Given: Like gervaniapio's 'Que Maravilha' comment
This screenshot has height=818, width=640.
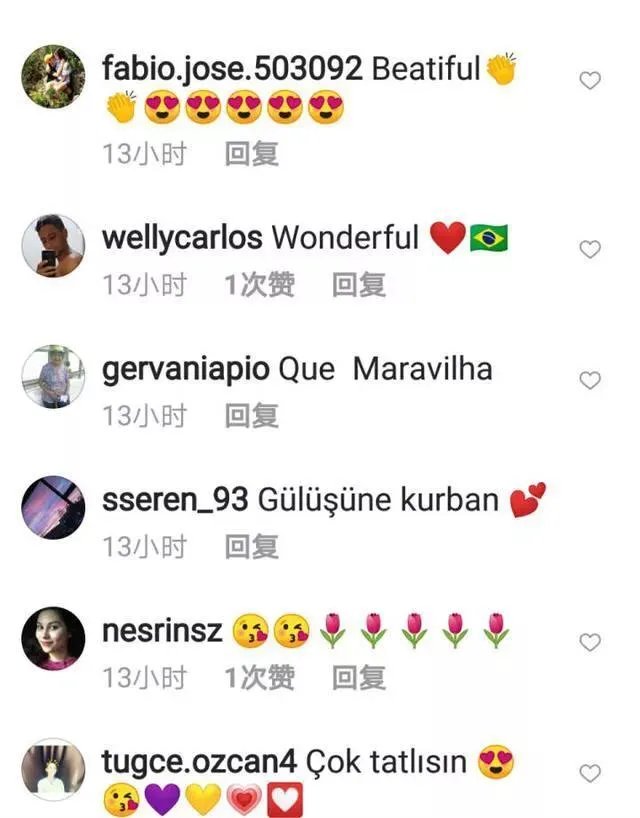Looking at the screenshot, I should [x=590, y=380].
